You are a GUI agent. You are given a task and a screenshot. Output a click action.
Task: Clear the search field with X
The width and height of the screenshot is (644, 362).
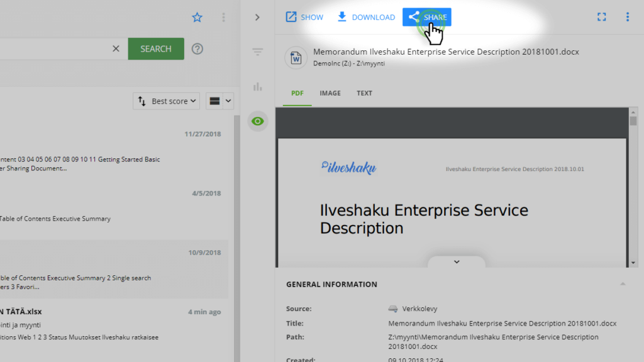point(116,49)
